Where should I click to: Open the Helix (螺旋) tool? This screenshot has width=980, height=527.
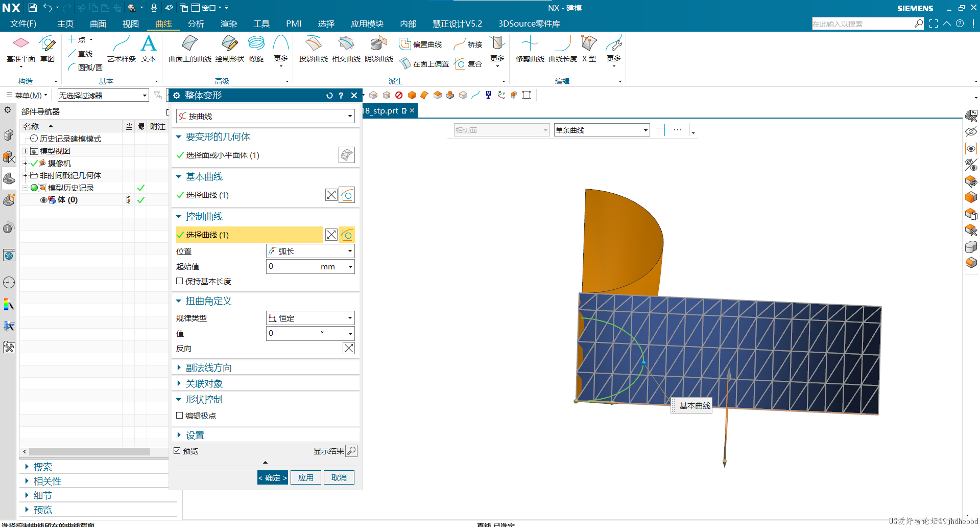(256, 49)
